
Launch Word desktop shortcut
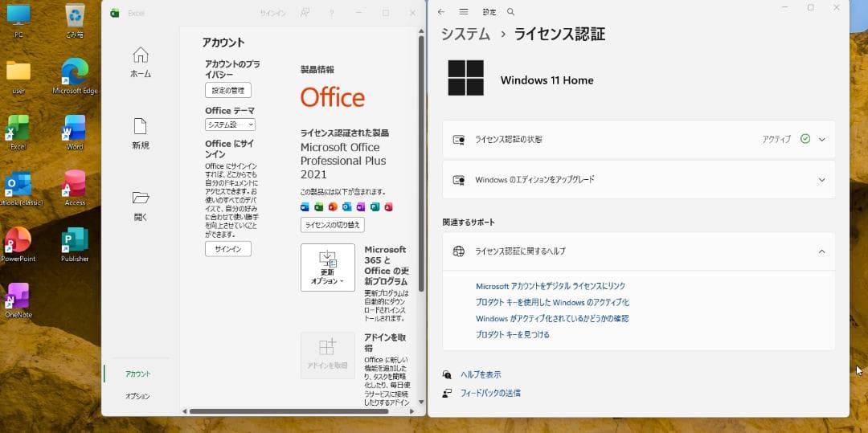75,133
